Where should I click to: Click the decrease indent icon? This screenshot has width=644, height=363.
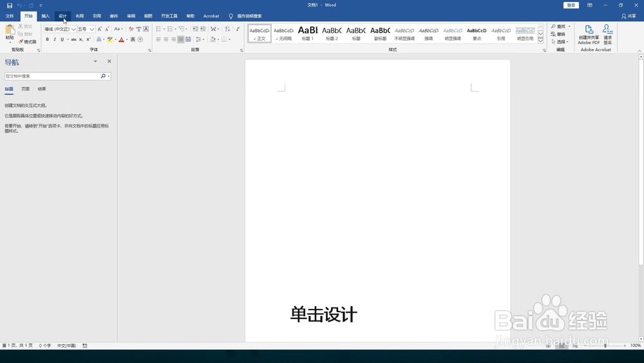(196, 29)
